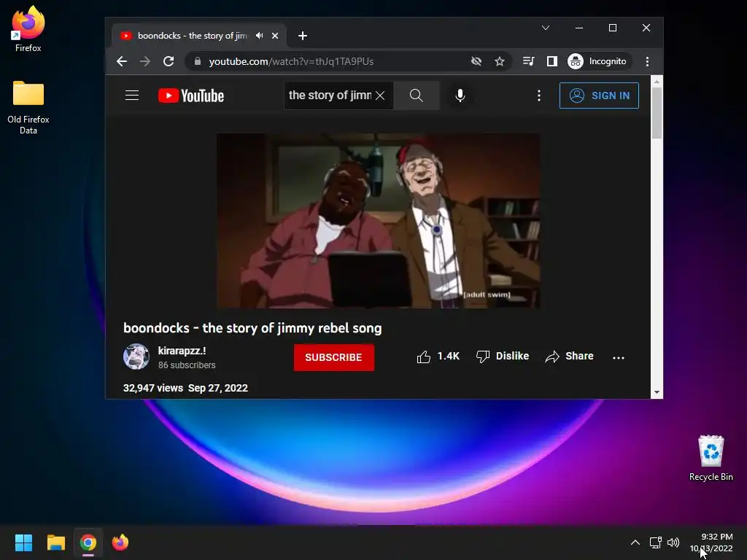747x560 pixels.
Task: Click the Dislike button
Action: (x=502, y=356)
